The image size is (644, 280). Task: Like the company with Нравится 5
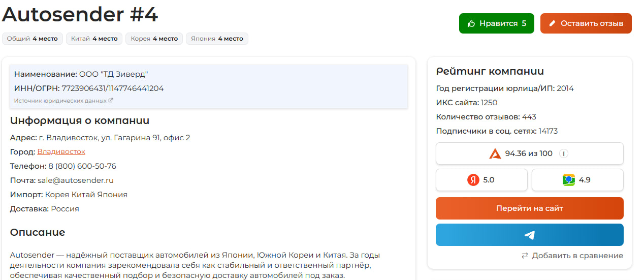[497, 23]
